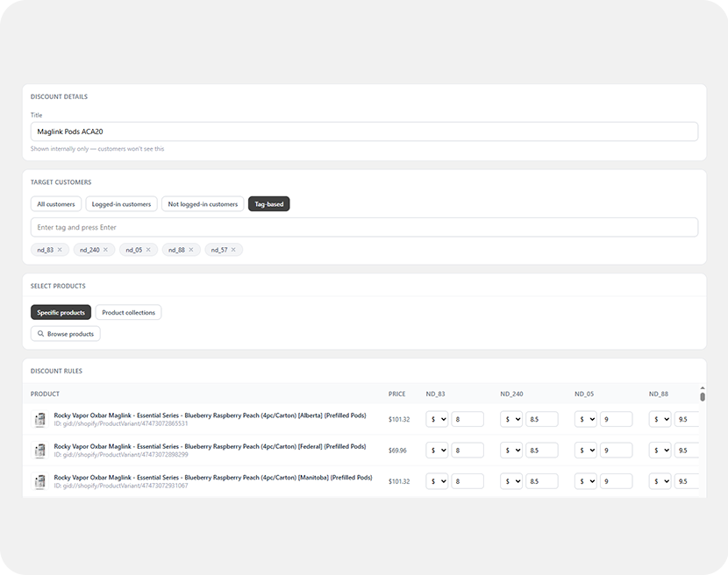The width and height of the screenshot is (728, 575).
Task: Open ND_05 currency dropdown for Alberta row
Action: pyautogui.click(x=585, y=419)
